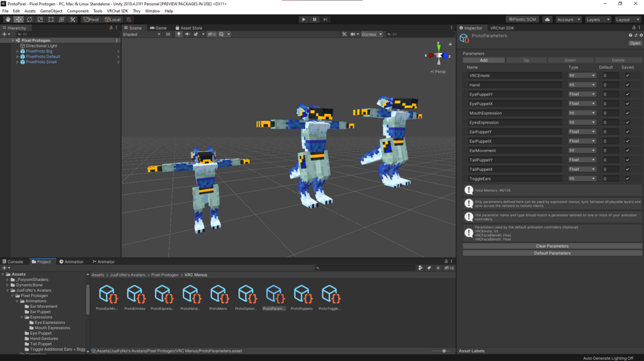Switch to the Game tab
The height and width of the screenshot is (361, 644).
click(x=158, y=28)
